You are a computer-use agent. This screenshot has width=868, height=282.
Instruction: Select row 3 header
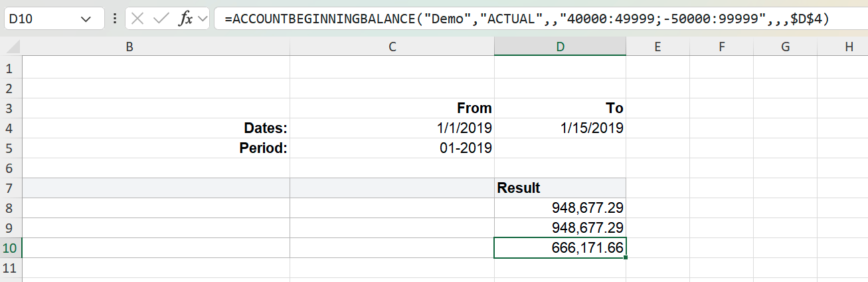point(11,108)
